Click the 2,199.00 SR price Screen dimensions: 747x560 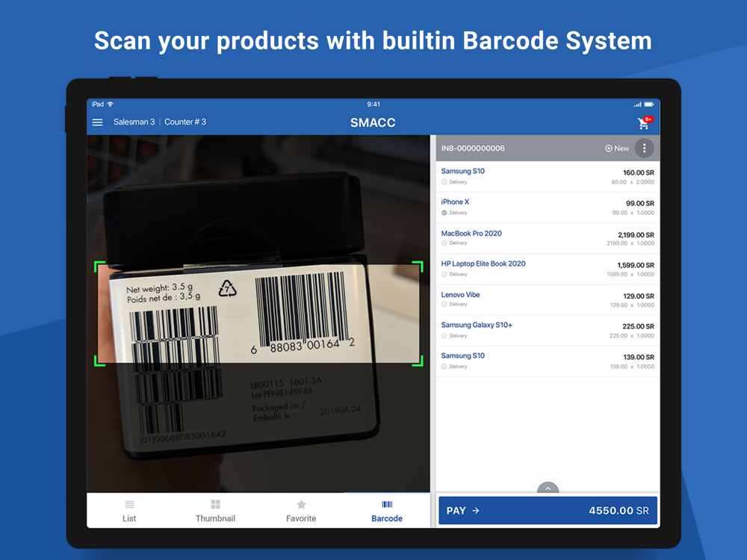[x=636, y=234]
